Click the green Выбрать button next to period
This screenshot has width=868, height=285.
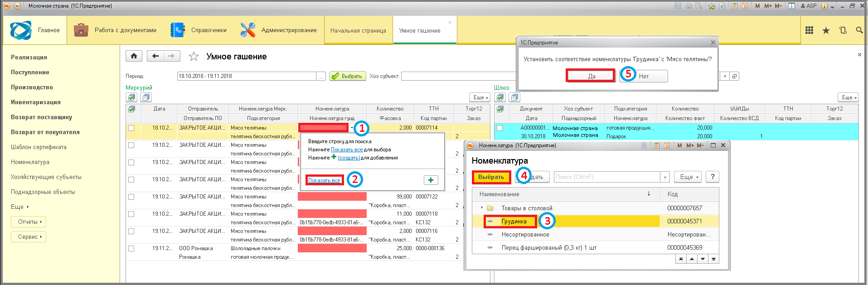tap(347, 76)
